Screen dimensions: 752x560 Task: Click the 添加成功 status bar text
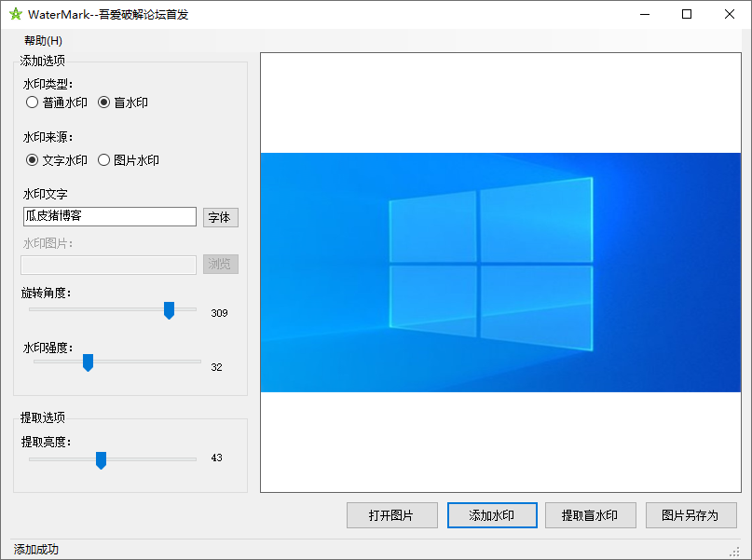36,550
